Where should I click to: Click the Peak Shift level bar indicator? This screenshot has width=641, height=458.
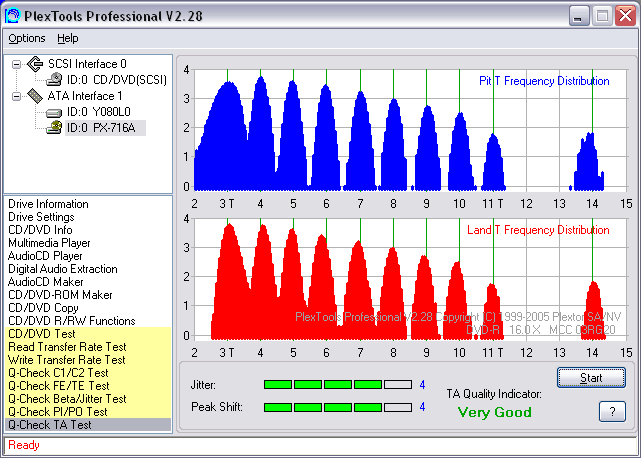click(338, 407)
